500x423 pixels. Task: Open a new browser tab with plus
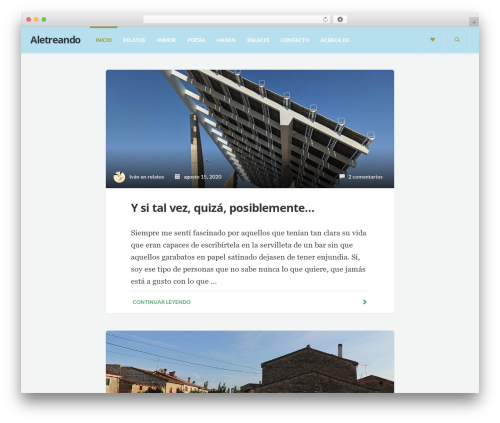pyautogui.click(x=474, y=22)
